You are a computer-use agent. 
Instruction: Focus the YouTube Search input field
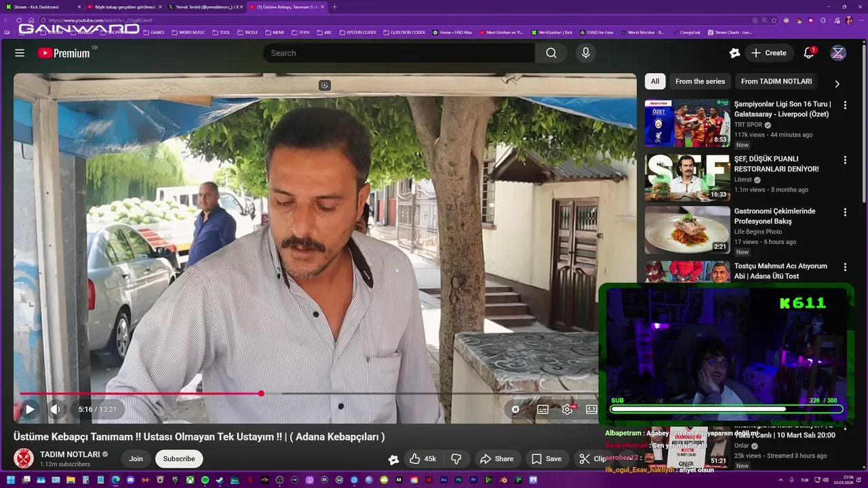399,53
